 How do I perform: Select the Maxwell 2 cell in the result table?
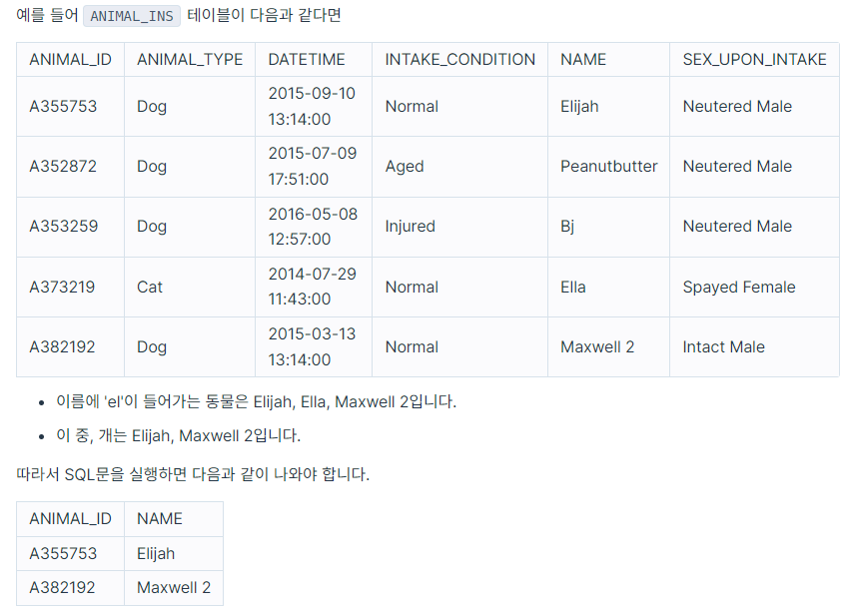[174, 588]
